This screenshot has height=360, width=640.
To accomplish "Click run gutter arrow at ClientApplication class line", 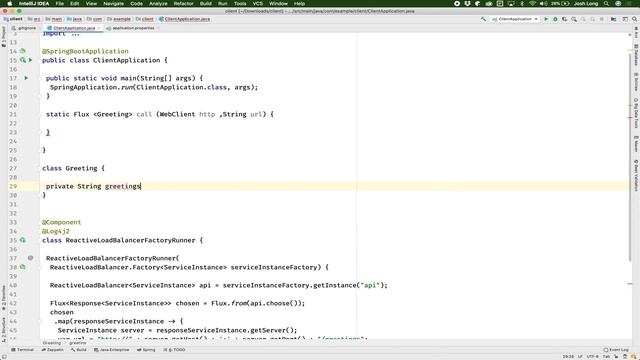I will point(31,60).
